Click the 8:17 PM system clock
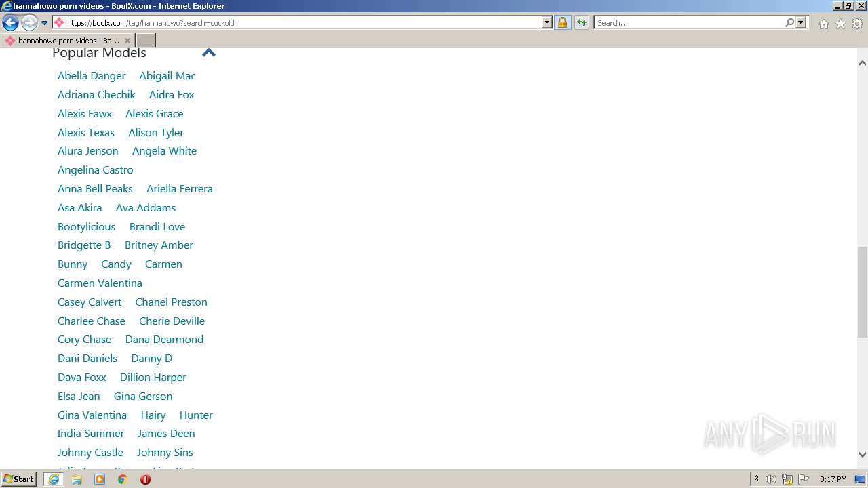 pos(833,479)
